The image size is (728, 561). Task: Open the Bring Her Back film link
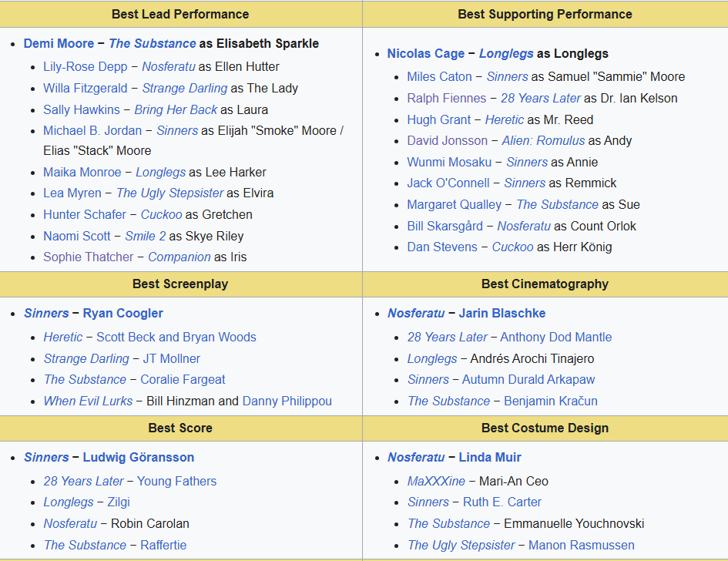[176, 110]
